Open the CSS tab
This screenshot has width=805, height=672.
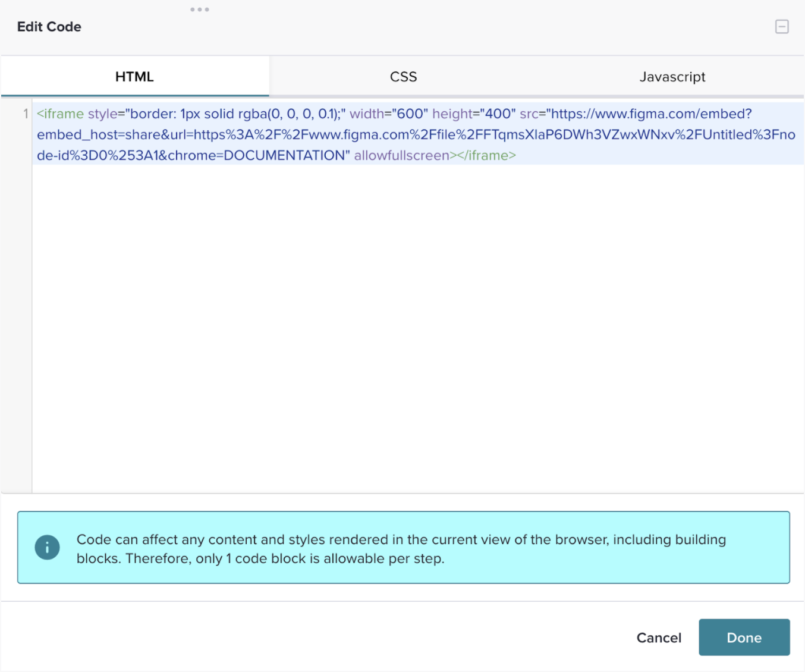(x=404, y=76)
